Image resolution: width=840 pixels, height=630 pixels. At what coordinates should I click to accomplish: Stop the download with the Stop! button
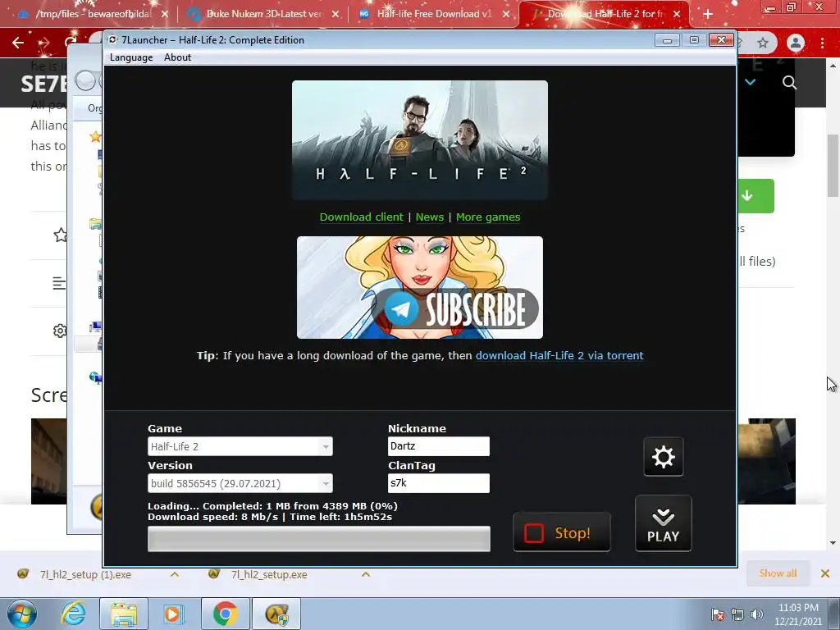[x=561, y=532]
